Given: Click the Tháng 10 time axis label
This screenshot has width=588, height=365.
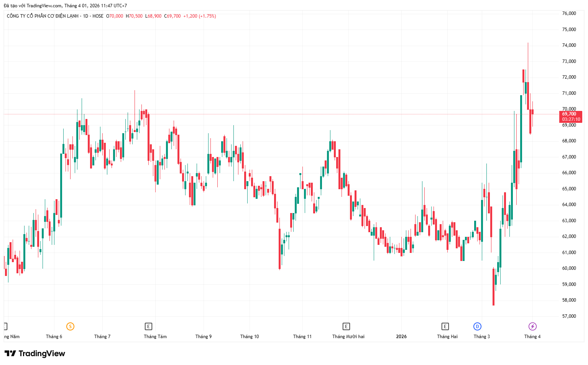Looking at the screenshot, I should pyautogui.click(x=250, y=337).
